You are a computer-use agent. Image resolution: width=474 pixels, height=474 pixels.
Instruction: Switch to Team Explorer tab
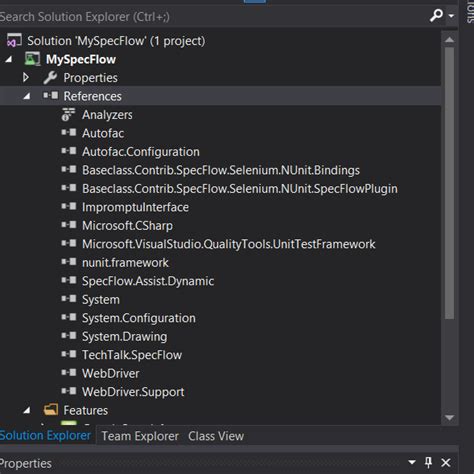140,436
